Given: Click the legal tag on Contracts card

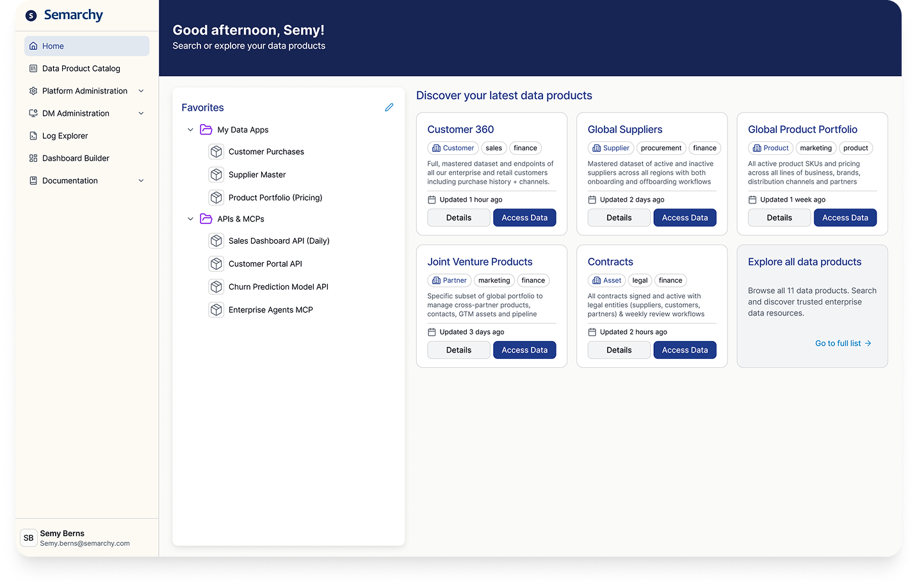Looking at the screenshot, I should pos(640,280).
